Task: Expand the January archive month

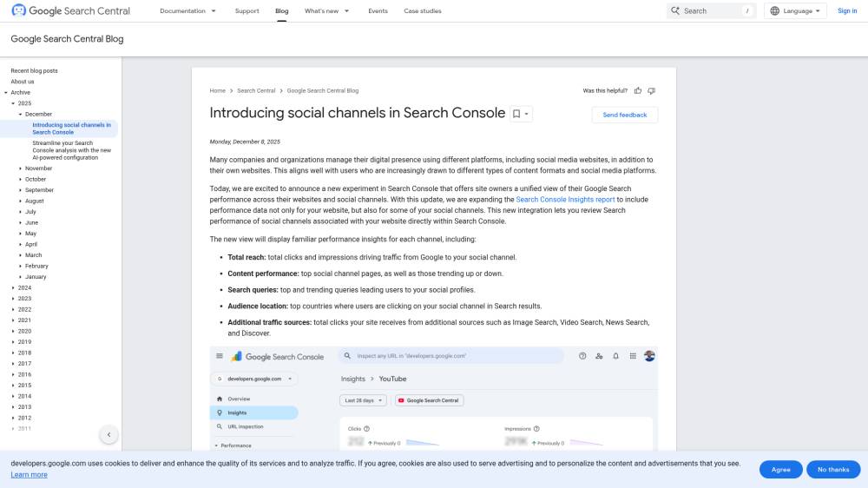Action: [x=21, y=277]
